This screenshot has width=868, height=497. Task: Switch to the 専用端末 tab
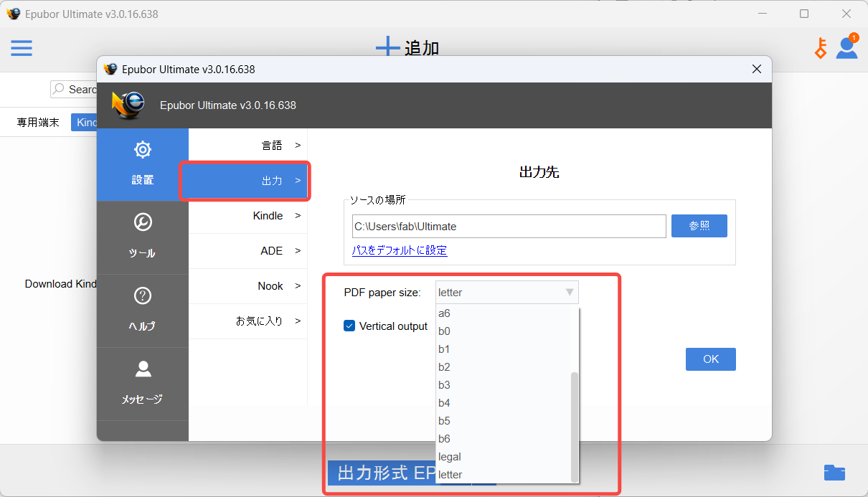click(x=38, y=123)
